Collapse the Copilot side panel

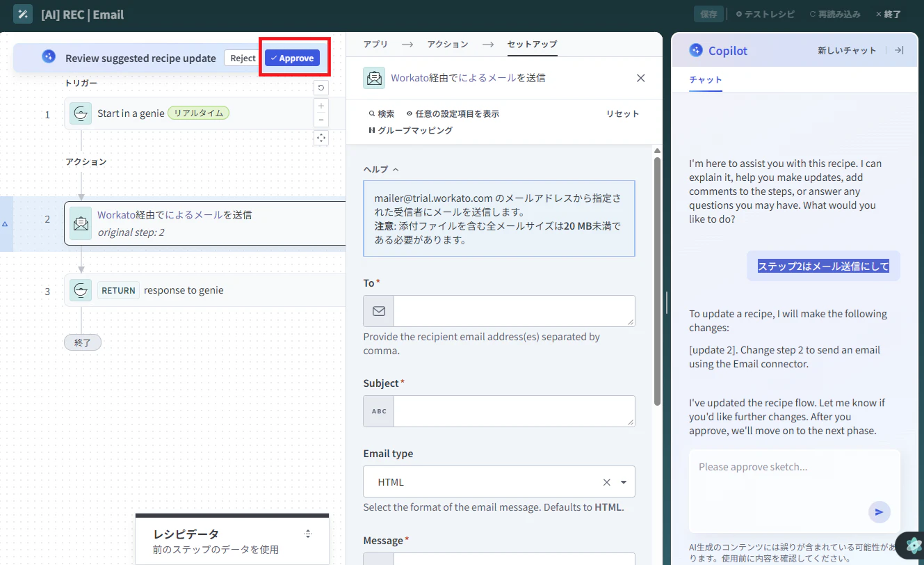(899, 50)
